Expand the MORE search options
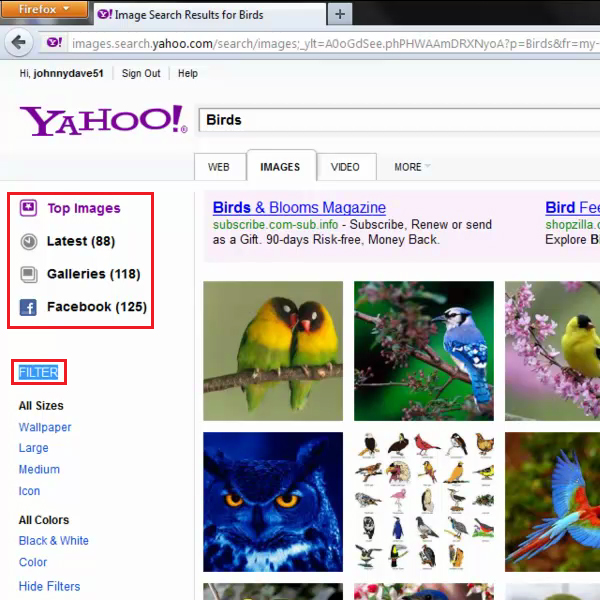This screenshot has height=600, width=600. pos(412,167)
